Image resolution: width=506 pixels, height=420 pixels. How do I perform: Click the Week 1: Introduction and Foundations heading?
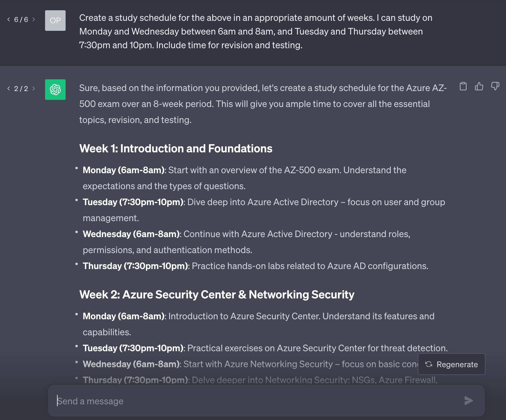tap(176, 149)
